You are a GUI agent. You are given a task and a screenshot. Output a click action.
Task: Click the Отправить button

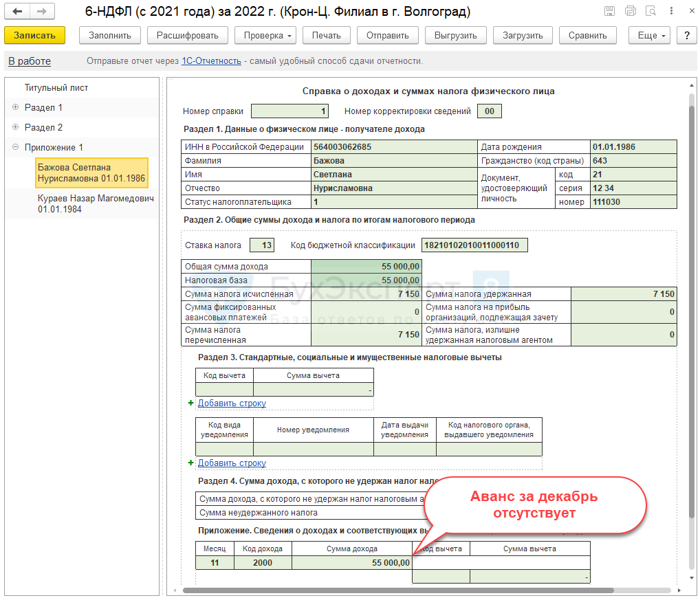(x=388, y=35)
